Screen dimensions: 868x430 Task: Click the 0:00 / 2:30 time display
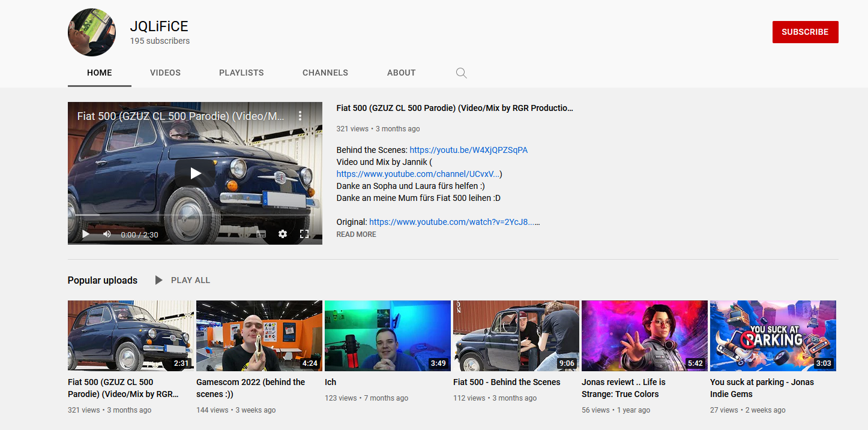tap(139, 234)
